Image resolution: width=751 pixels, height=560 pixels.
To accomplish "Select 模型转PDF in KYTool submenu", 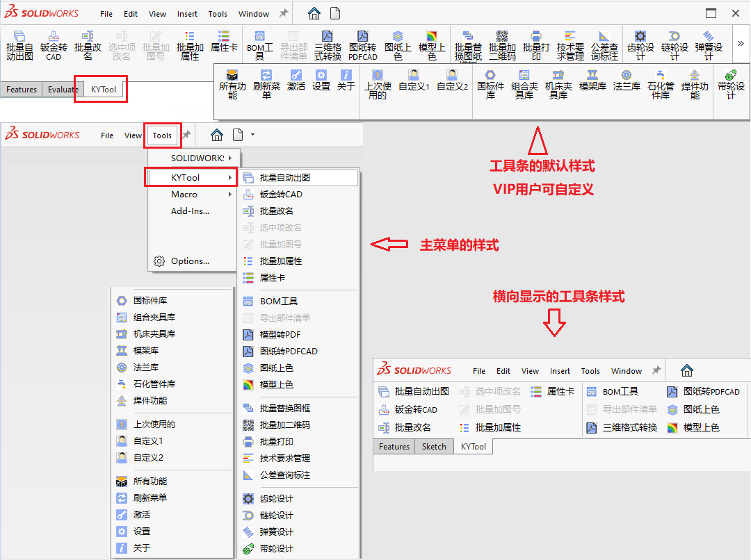I will pos(298,335).
